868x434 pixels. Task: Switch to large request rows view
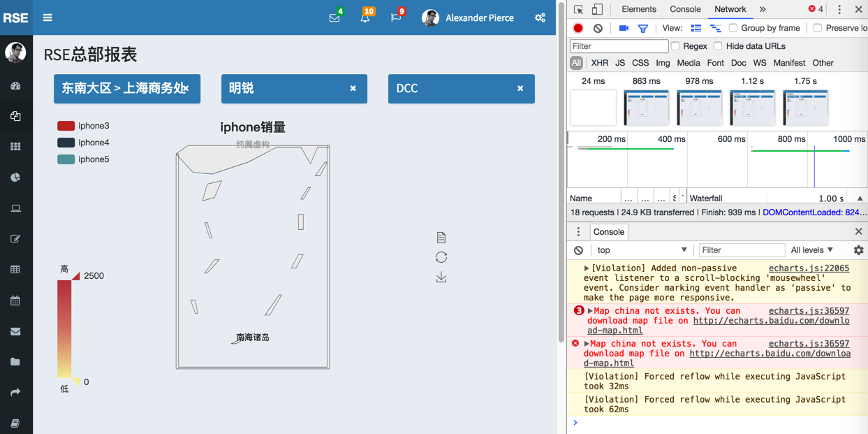click(x=696, y=28)
